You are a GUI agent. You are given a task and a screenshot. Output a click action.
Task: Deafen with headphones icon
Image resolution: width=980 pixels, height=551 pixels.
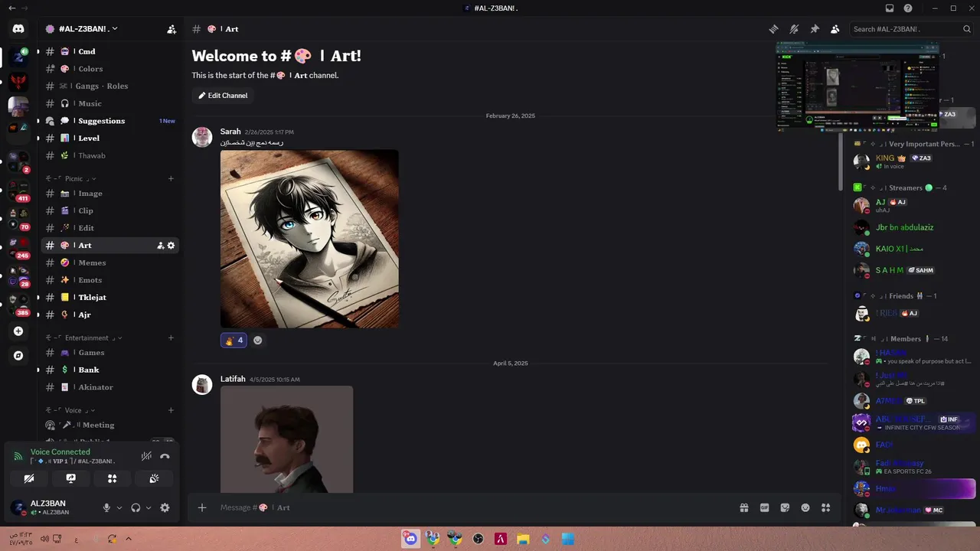pyautogui.click(x=136, y=507)
